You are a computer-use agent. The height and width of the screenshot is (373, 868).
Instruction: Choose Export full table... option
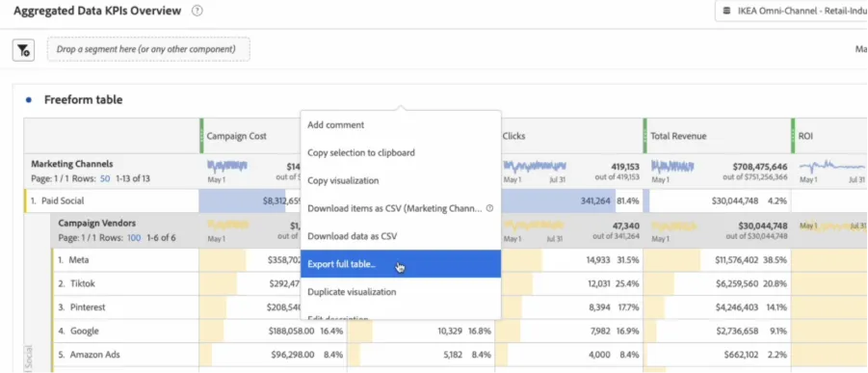(x=401, y=264)
